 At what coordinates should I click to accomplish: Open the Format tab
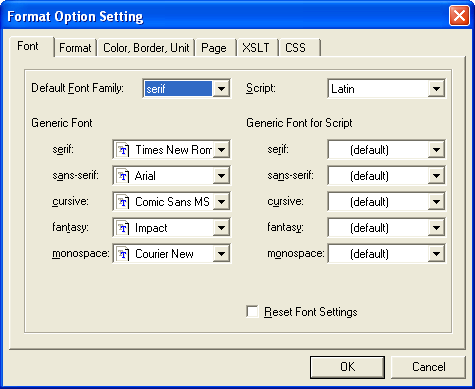75,48
